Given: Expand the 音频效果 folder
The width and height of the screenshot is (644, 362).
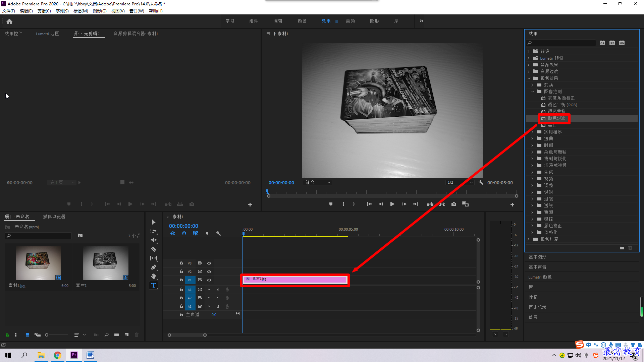Looking at the screenshot, I should tap(529, 65).
